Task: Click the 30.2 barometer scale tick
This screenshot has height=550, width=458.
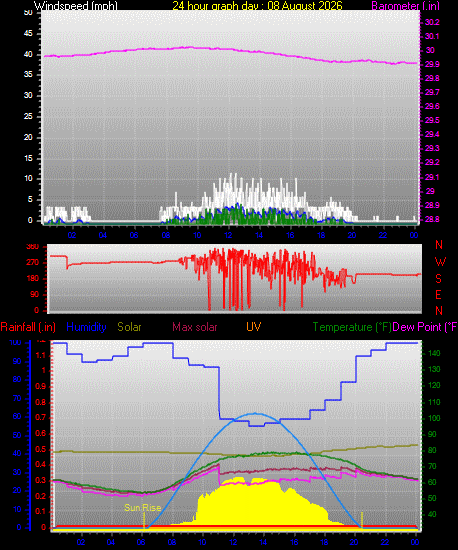Action: click(432, 22)
